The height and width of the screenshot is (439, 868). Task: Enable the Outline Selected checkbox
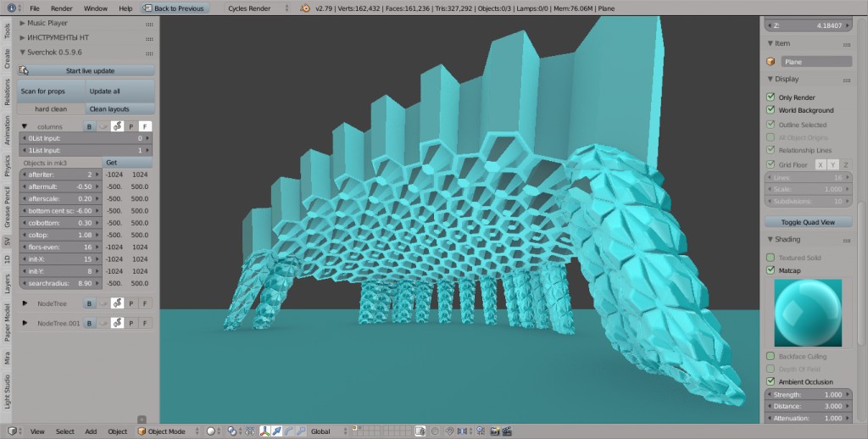tap(771, 125)
